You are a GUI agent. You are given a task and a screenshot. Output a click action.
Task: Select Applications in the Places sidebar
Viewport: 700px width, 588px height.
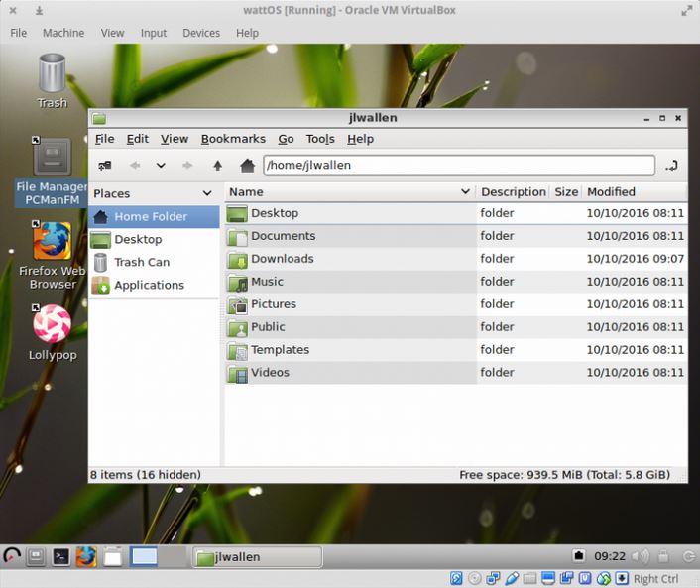[149, 285]
